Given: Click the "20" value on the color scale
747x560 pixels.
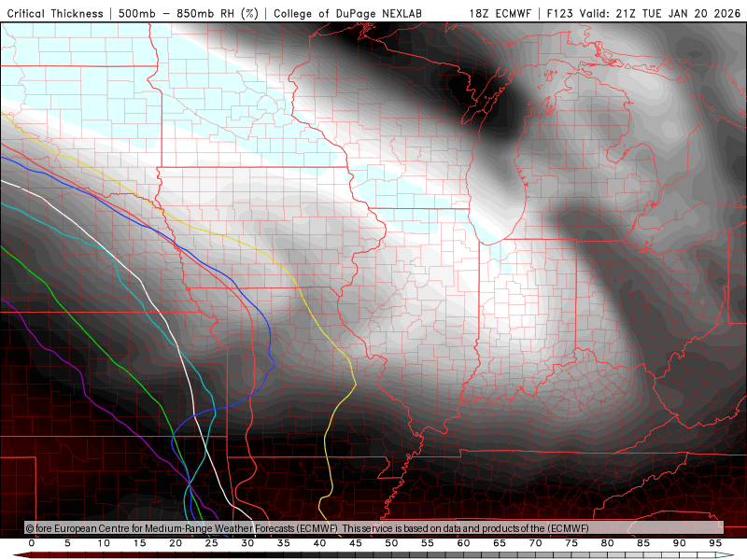Looking at the screenshot, I should [176, 543].
